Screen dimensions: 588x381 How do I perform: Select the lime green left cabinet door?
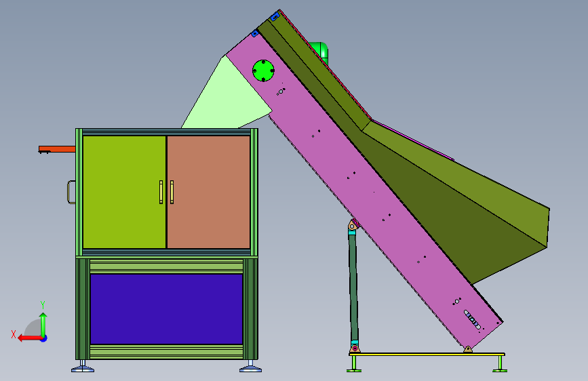(x=124, y=192)
